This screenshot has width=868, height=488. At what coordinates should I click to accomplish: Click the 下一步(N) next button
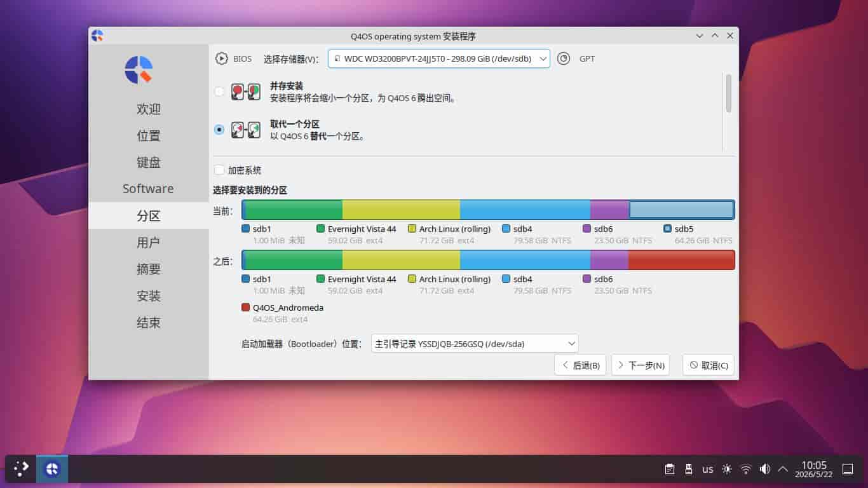[641, 365]
